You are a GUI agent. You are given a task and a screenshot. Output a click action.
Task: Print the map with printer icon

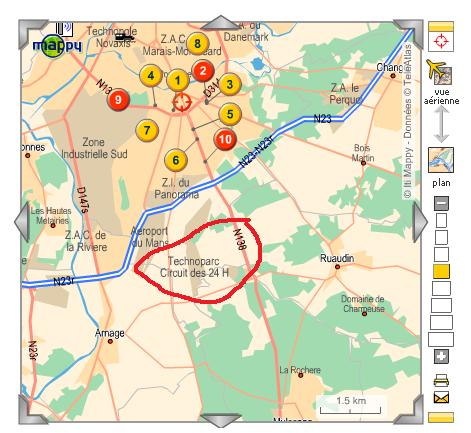coord(441,380)
